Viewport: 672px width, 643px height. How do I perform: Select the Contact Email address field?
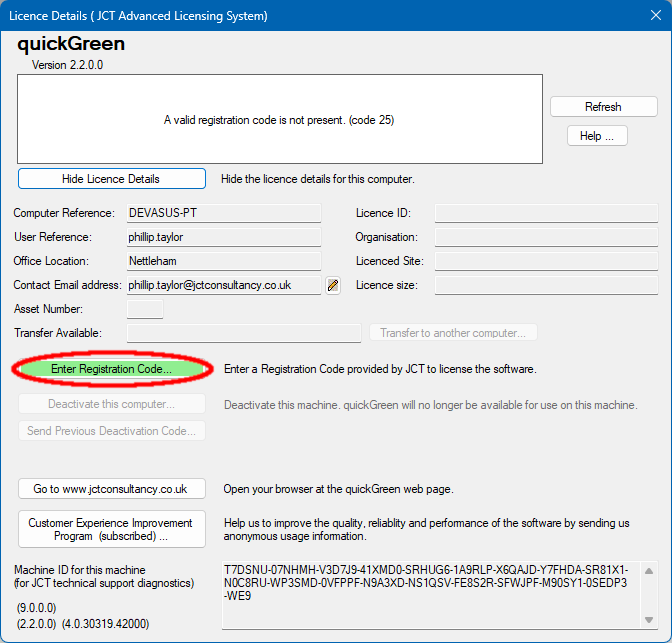point(224,285)
